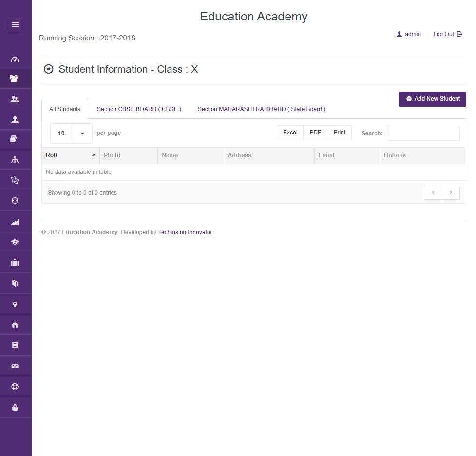
Task: Open the student group icon in sidebar
Action: click(x=14, y=78)
